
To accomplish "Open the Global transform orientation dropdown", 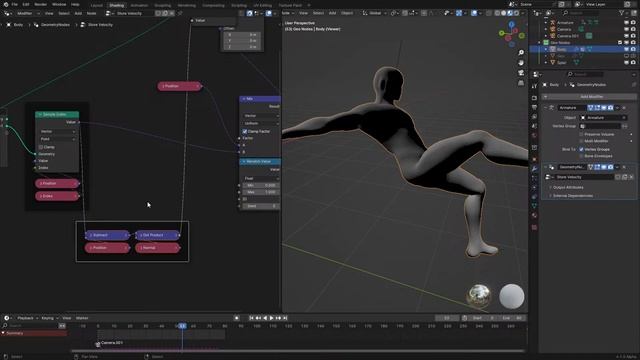I will pyautogui.click(x=375, y=13).
